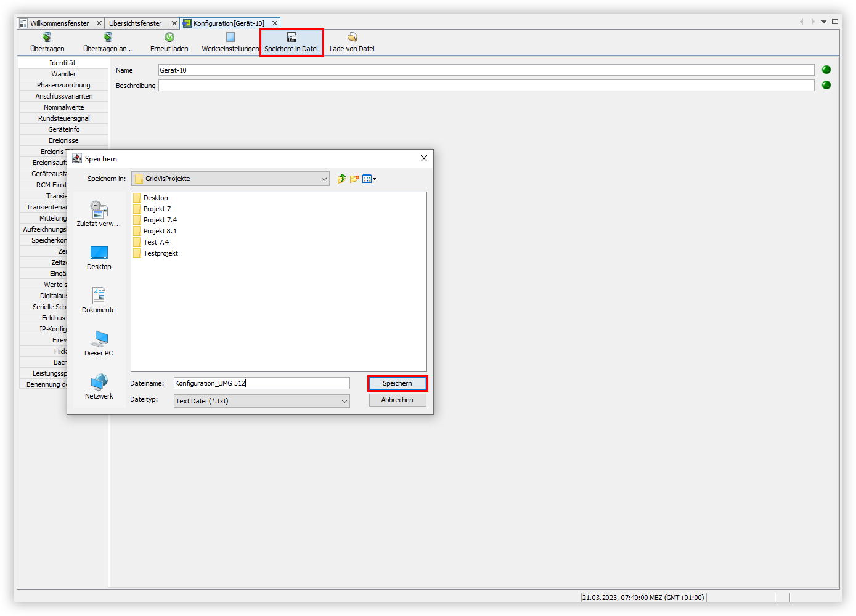Click the Erneut laden refresh icon
The height and width of the screenshot is (616, 856).
[x=169, y=38]
